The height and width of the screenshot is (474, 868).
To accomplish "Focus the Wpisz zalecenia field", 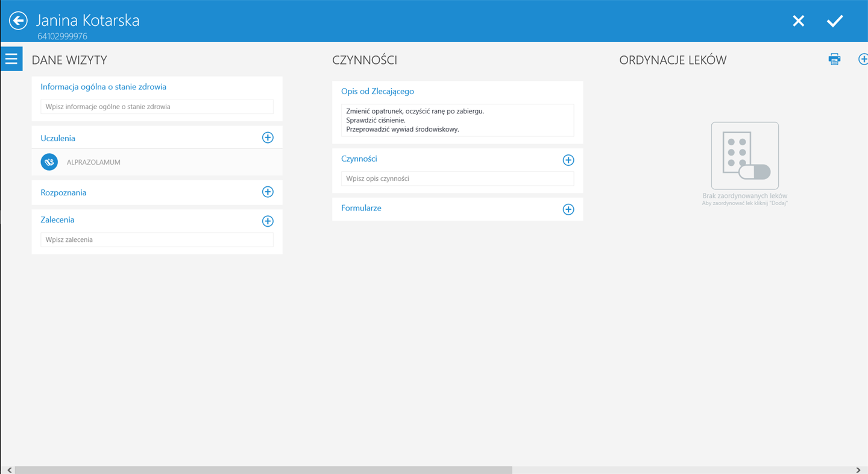I will (x=157, y=239).
